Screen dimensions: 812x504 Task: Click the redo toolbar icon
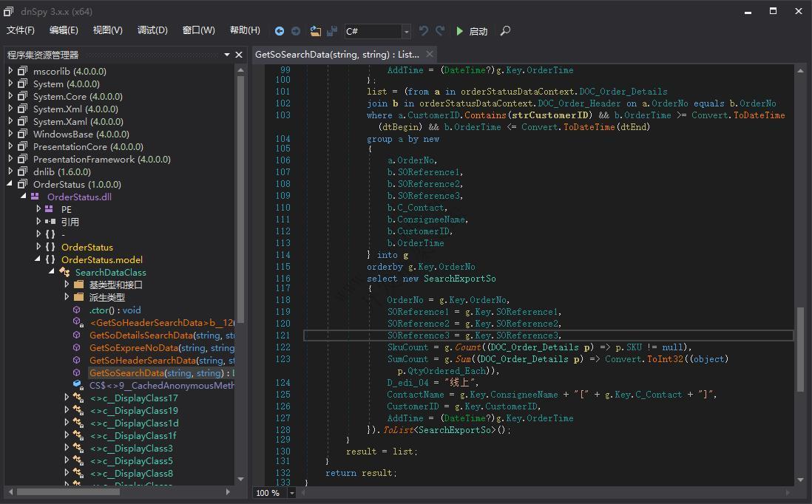(x=440, y=31)
